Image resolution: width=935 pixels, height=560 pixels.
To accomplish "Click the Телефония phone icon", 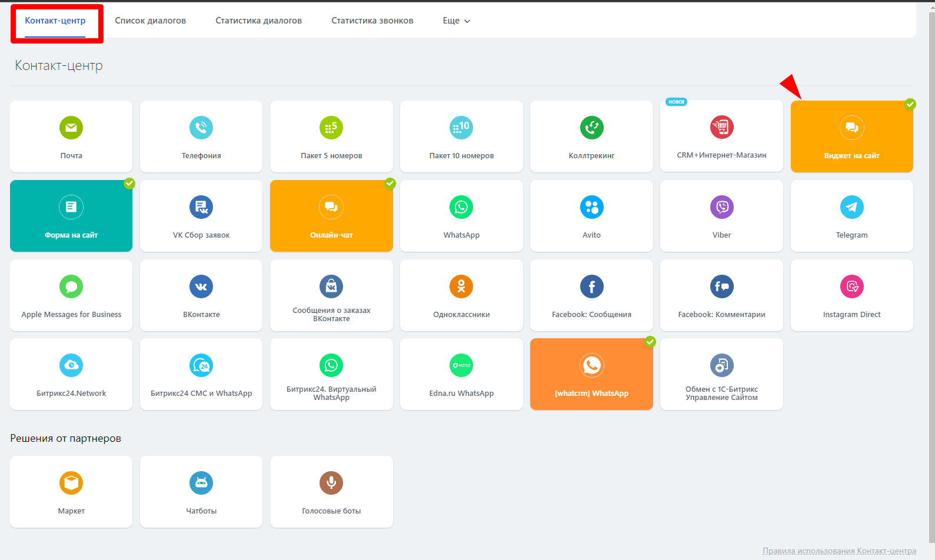I will coord(201,128).
